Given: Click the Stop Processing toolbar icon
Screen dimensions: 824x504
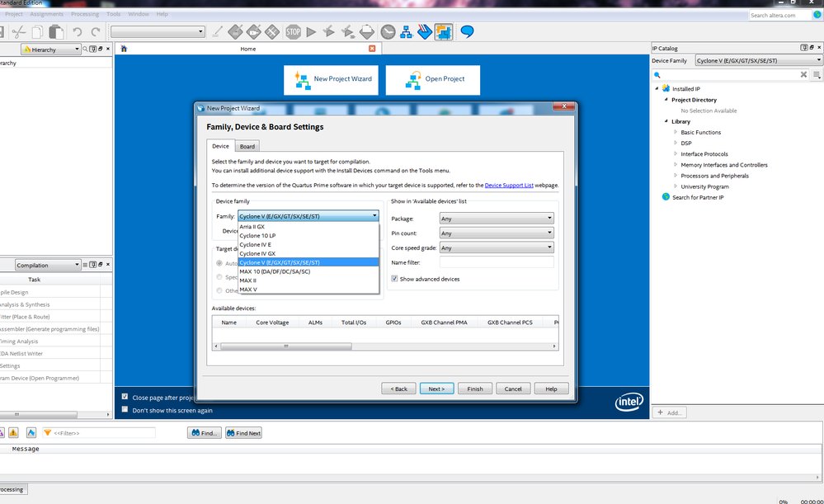Looking at the screenshot, I should [293, 32].
